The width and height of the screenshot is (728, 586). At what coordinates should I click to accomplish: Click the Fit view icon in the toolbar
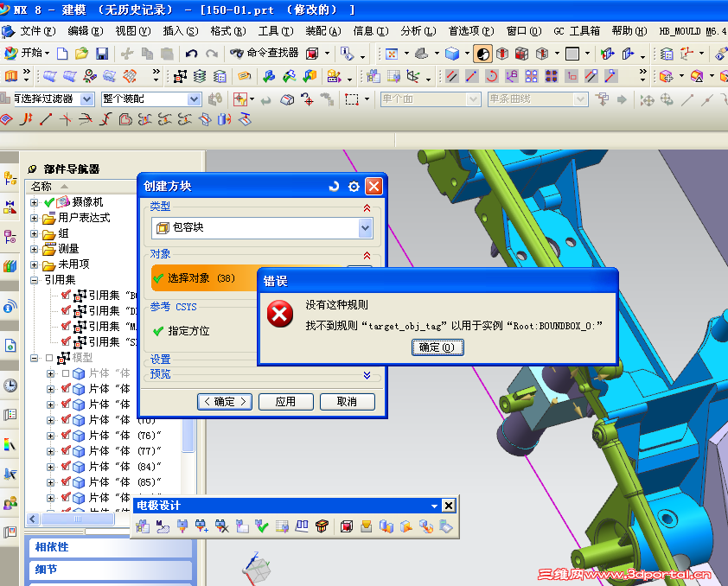click(x=392, y=54)
